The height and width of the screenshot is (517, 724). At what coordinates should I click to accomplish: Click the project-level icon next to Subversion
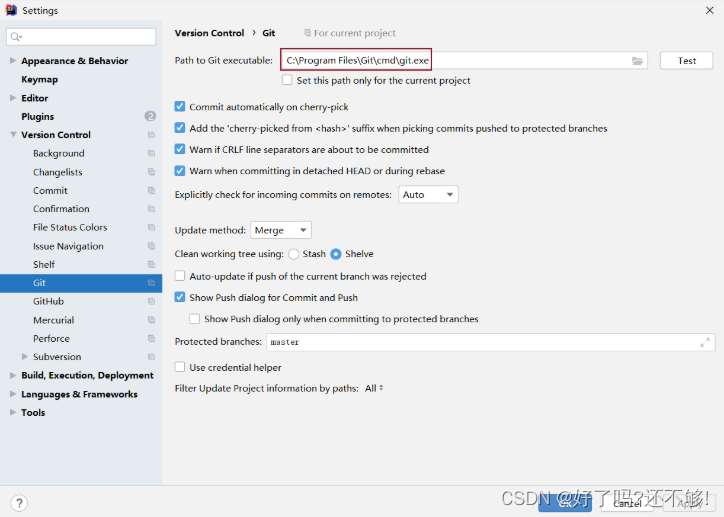(151, 357)
